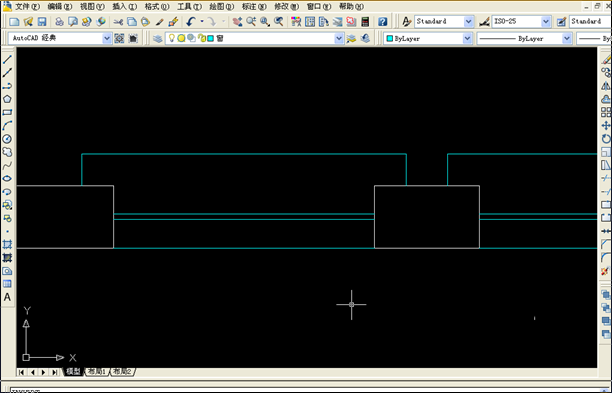Viewport: 612px width, 393px height.
Task: Select the Arc tool
Action: pos(7,126)
